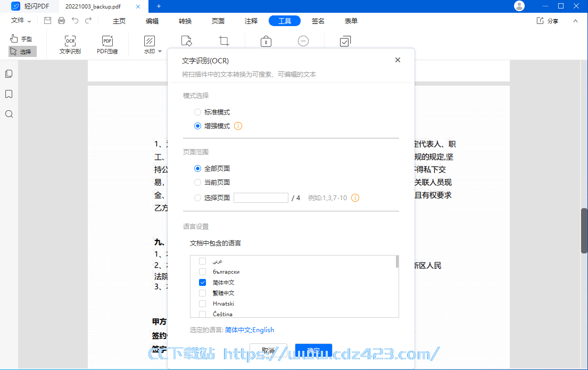Image resolution: width=588 pixels, height=370 pixels.
Task: Click the page range input field
Action: point(261,198)
